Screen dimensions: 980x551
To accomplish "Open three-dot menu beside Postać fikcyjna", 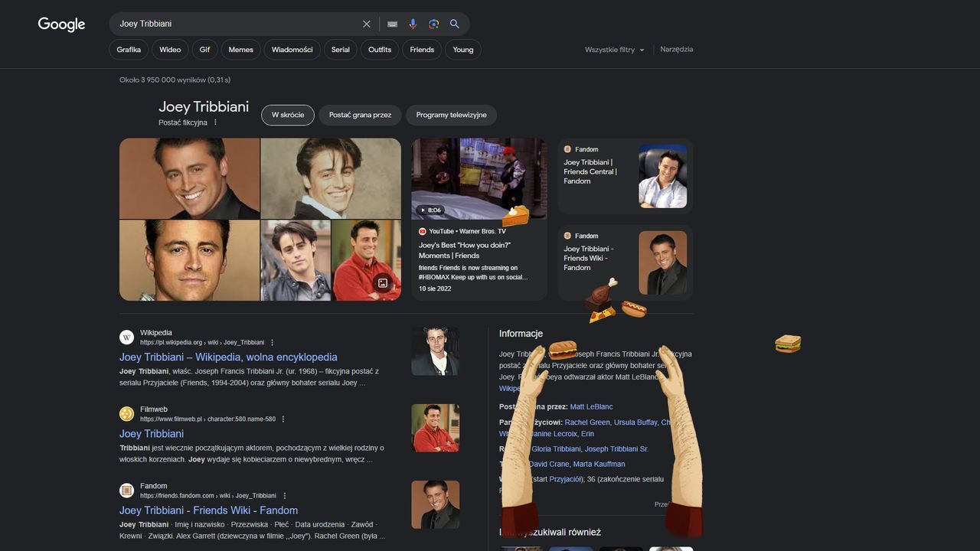I will click(x=215, y=122).
